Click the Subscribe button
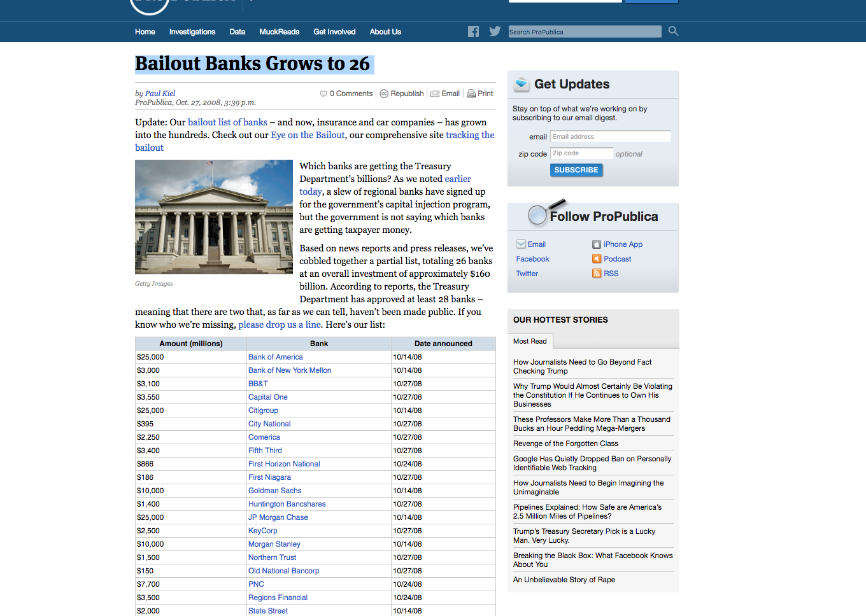 (x=576, y=170)
